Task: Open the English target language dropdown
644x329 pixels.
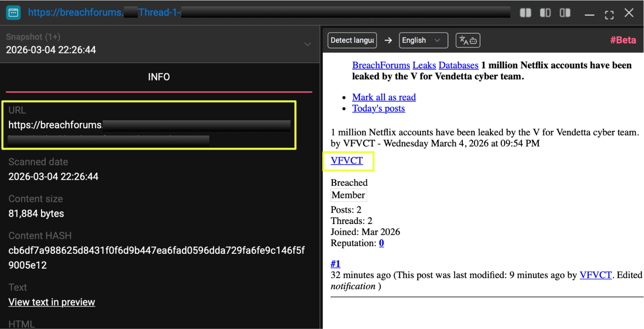Action: (423, 40)
